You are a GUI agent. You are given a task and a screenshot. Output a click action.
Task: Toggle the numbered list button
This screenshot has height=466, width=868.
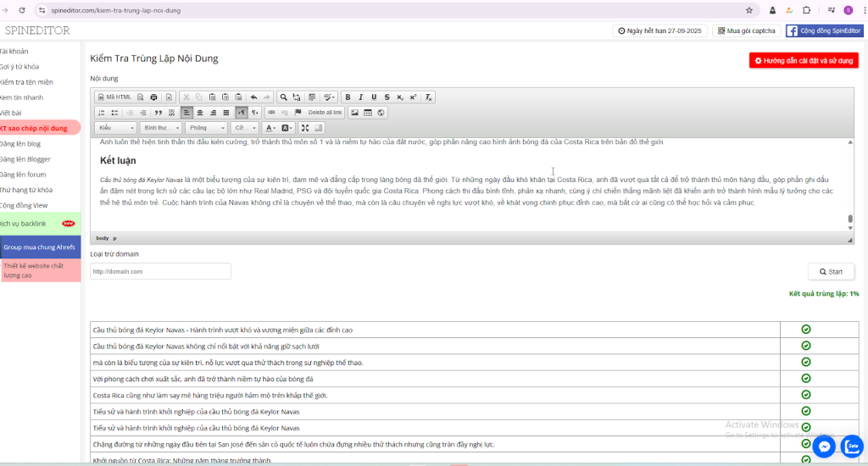tap(102, 113)
